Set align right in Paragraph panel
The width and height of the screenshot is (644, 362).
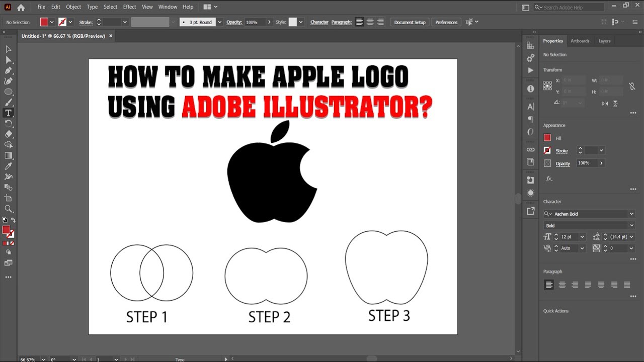pos(575,285)
